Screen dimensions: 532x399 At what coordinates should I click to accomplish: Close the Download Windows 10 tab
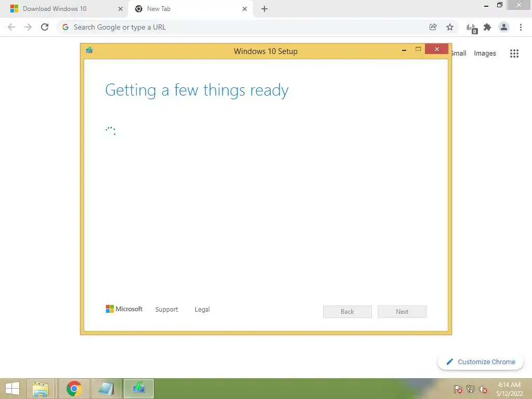point(121,9)
